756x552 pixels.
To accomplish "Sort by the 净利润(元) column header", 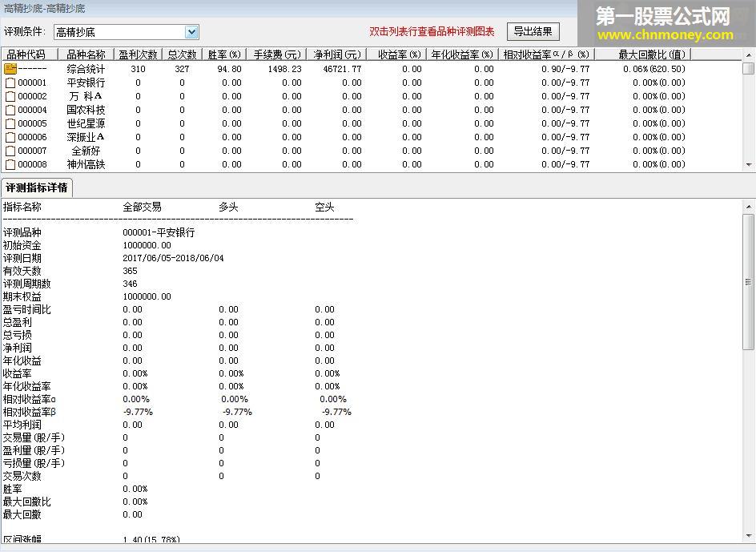I will pyautogui.click(x=336, y=54).
